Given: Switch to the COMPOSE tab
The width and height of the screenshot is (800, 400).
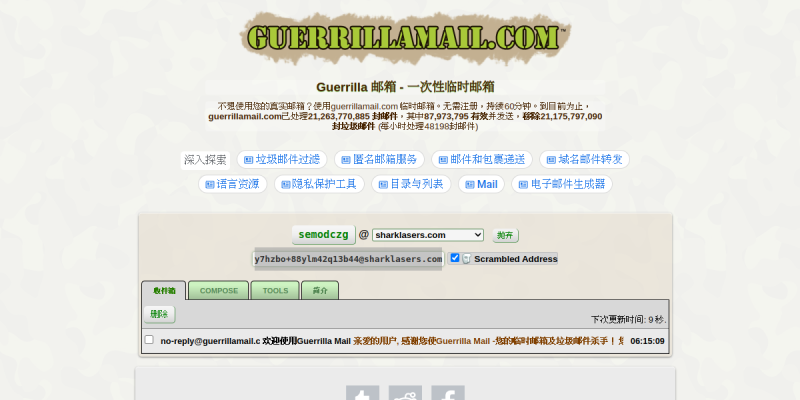Looking at the screenshot, I should pyautogui.click(x=218, y=290).
